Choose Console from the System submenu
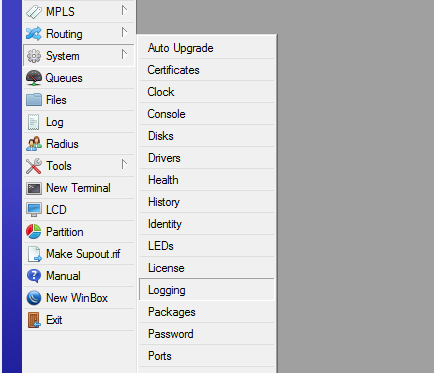This screenshot has height=373, width=434. tap(207, 114)
